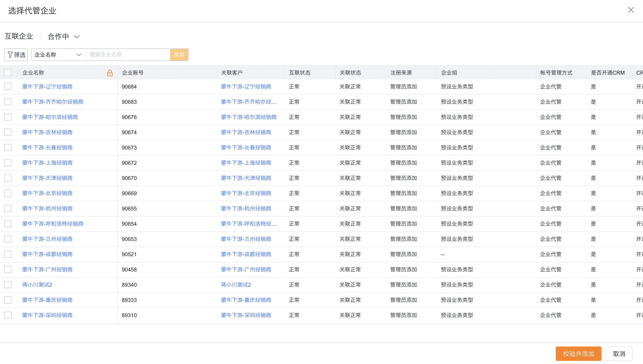Click account number 90655

coord(129,209)
